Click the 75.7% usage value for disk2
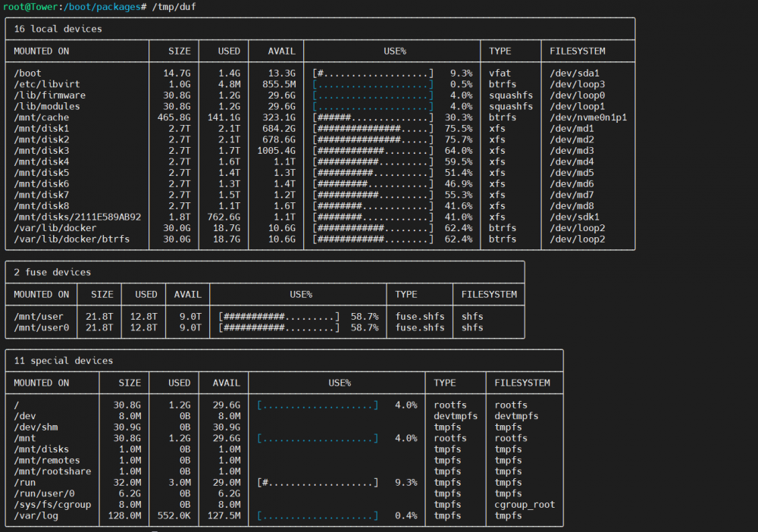The image size is (758, 532). click(x=459, y=139)
